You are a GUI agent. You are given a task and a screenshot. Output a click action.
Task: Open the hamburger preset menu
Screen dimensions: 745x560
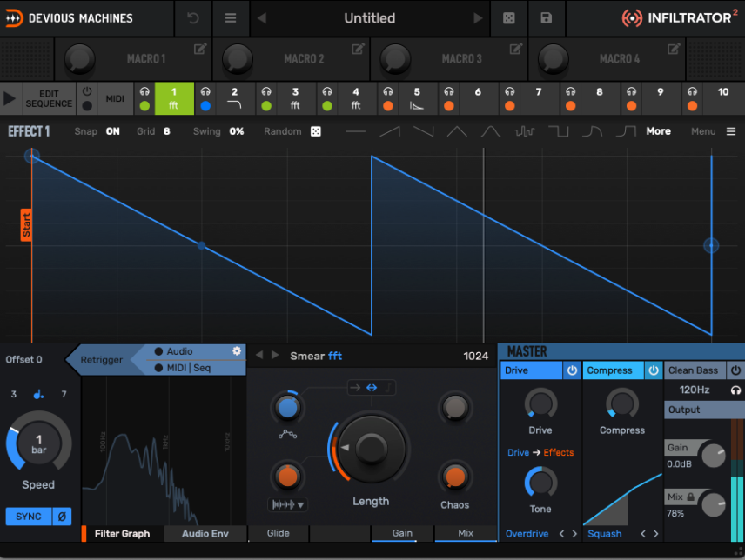[231, 18]
